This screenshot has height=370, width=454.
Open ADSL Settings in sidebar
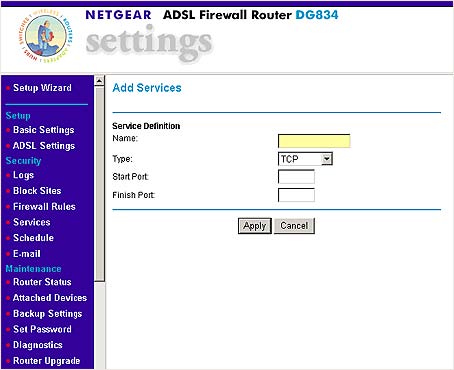[44, 146]
